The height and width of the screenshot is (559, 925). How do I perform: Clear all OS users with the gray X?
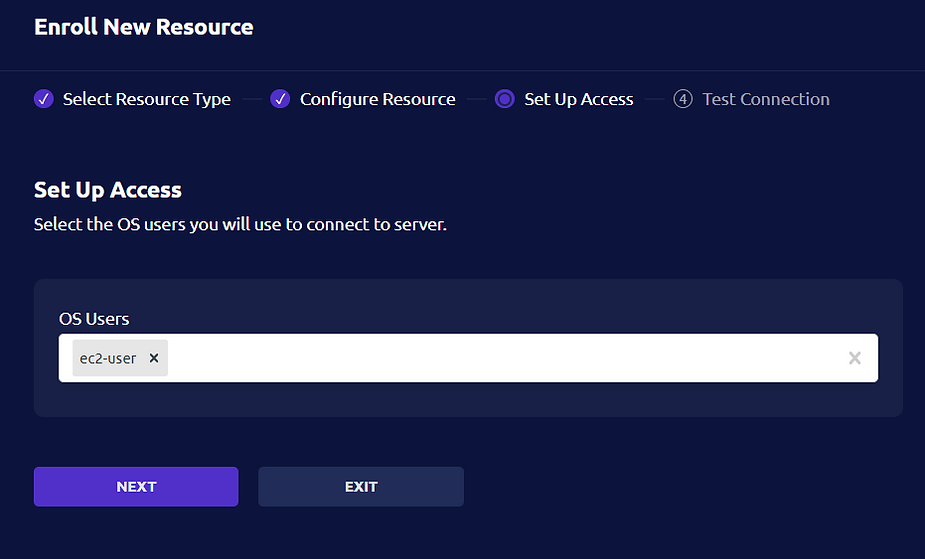click(x=855, y=358)
